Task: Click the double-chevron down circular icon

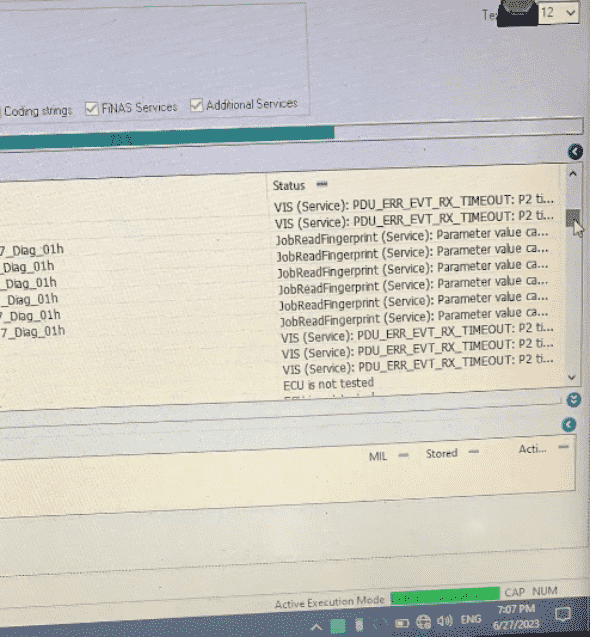Action: 573,400
